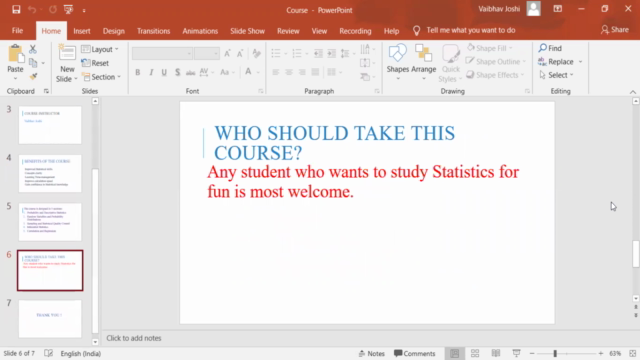Screen dimensions: 640x360
Task: Clear all formatting icon
Action: pyautogui.click(x=256, y=53)
